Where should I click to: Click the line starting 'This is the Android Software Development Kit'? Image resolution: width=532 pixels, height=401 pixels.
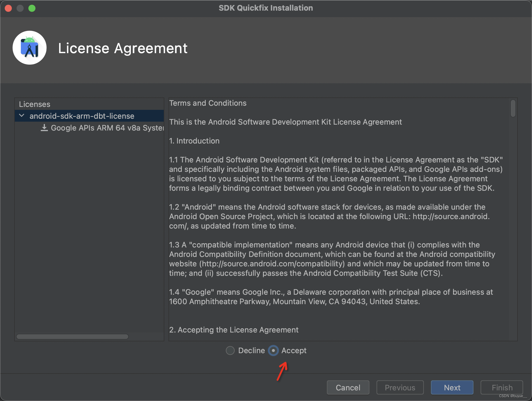coord(286,122)
